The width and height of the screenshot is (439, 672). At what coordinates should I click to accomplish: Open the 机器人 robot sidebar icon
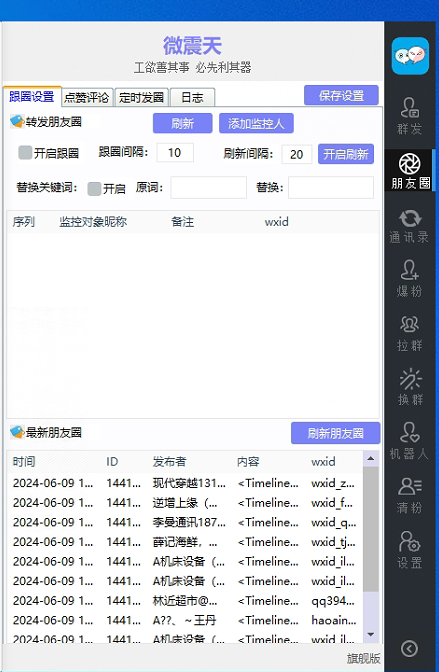click(x=410, y=441)
